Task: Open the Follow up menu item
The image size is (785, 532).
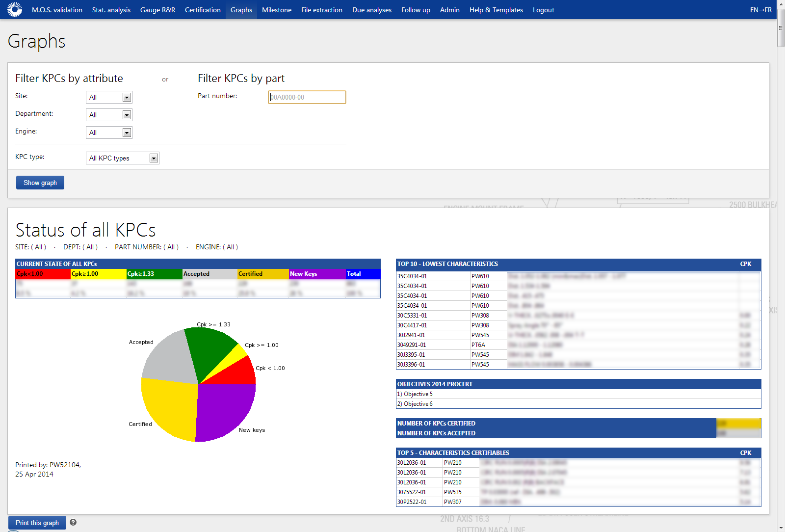Action: 416,10
